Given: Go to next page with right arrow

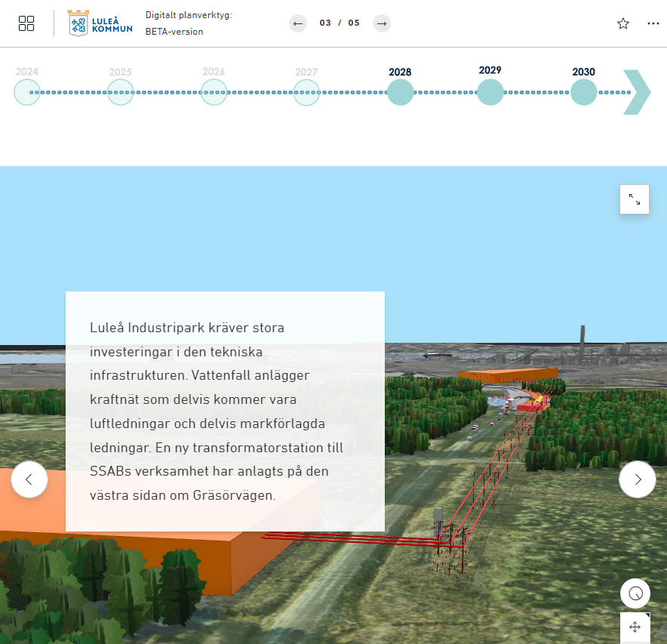Looking at the screenshot, I should coord(382,23).
